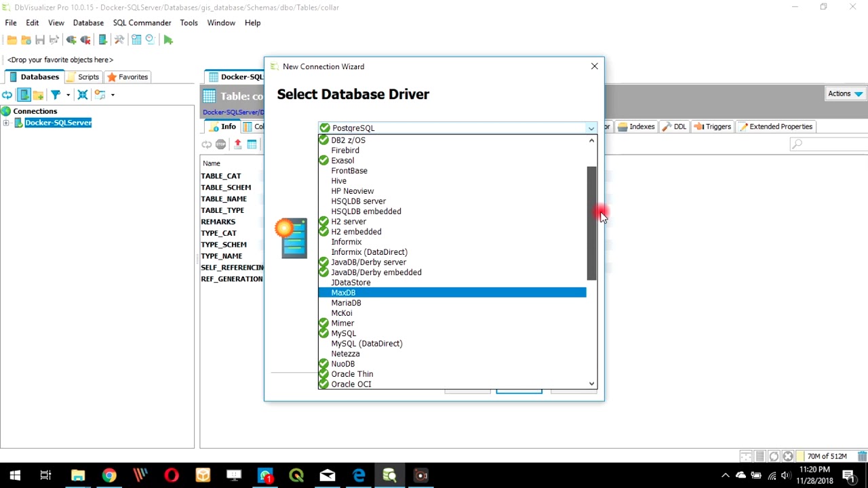Select highlighted MaxDB driver entry
868x488 pixels.
pyautogui.click(x=452, y=293)
